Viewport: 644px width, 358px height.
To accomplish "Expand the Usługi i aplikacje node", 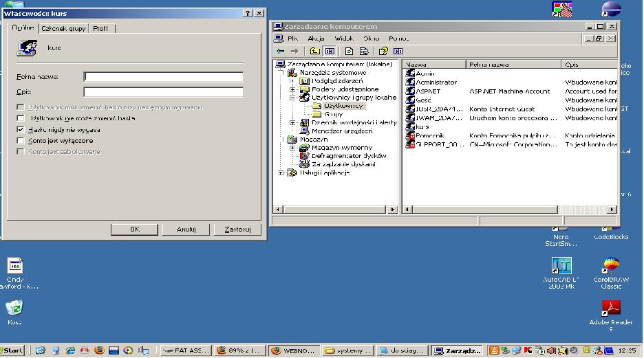I will pos(281,172).
